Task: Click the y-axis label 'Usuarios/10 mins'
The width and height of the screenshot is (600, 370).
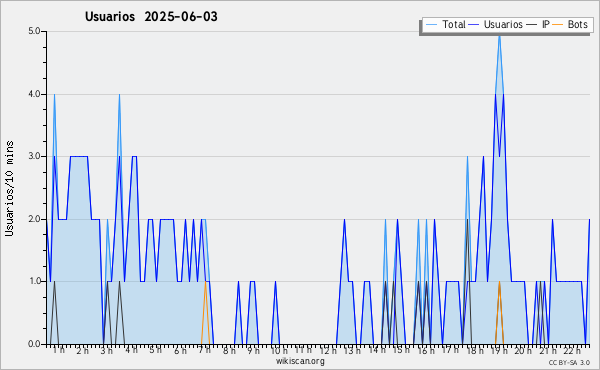Action: tap(9, 188)
